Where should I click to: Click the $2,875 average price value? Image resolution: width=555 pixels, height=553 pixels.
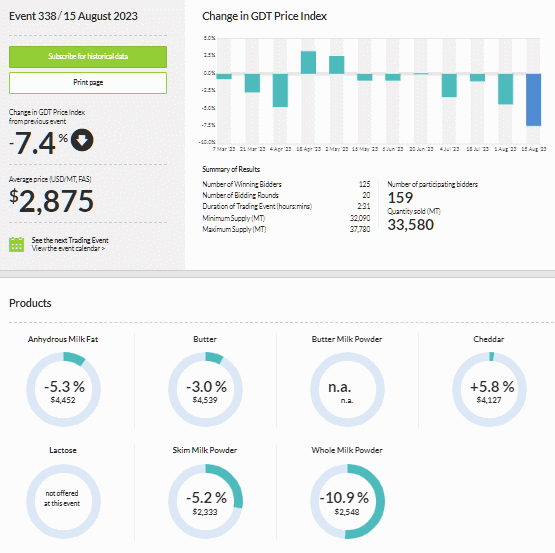51,201
